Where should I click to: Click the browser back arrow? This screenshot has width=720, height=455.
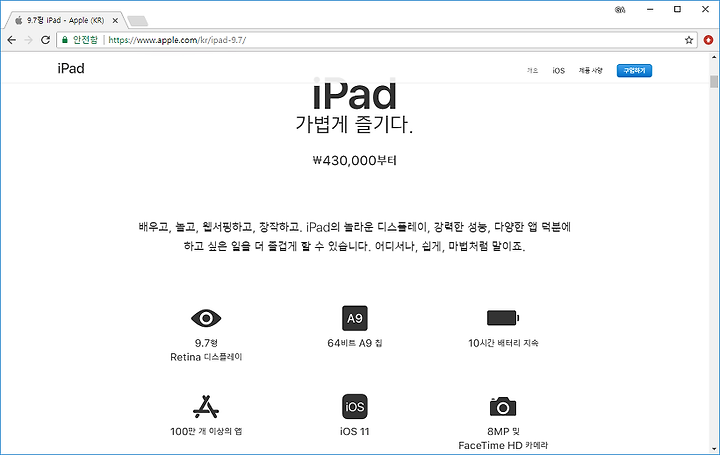[x=11, y=40]
